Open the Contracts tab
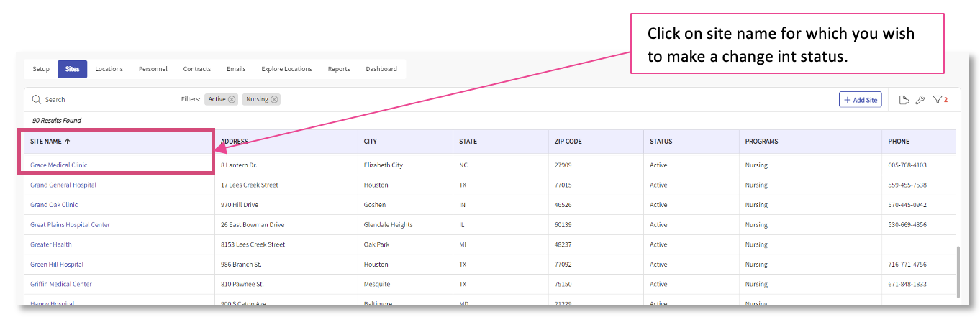This screenshot has height=322, width=980. point(197,69)
